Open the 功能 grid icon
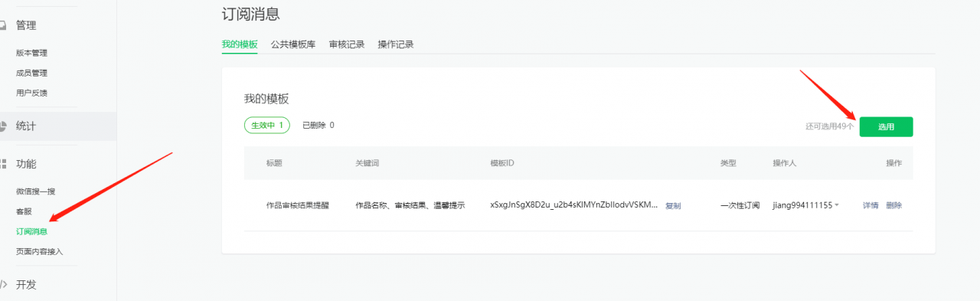980x301 pixels. point(3,164)
